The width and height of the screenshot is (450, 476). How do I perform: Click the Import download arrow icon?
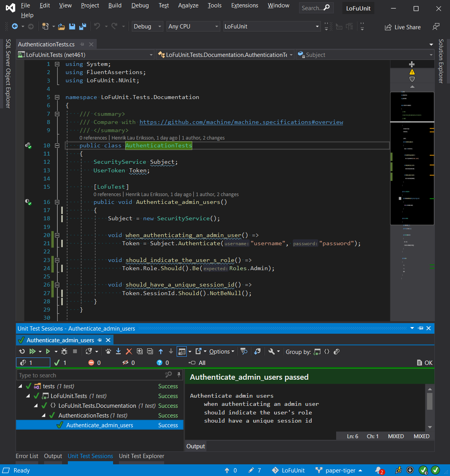pos(118,351)
